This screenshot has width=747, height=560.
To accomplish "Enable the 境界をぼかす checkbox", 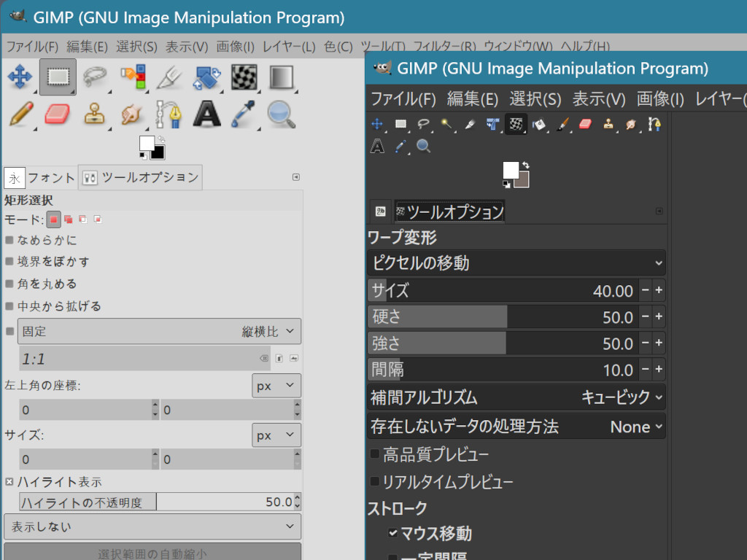I will 9,261.
